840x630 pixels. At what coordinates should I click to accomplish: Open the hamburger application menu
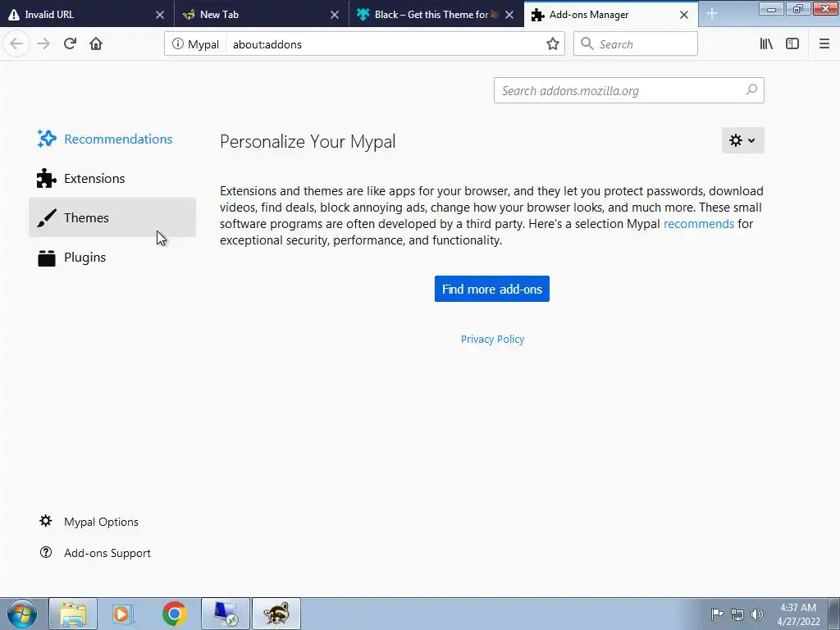pyautogui.click(x=824, y=44)
